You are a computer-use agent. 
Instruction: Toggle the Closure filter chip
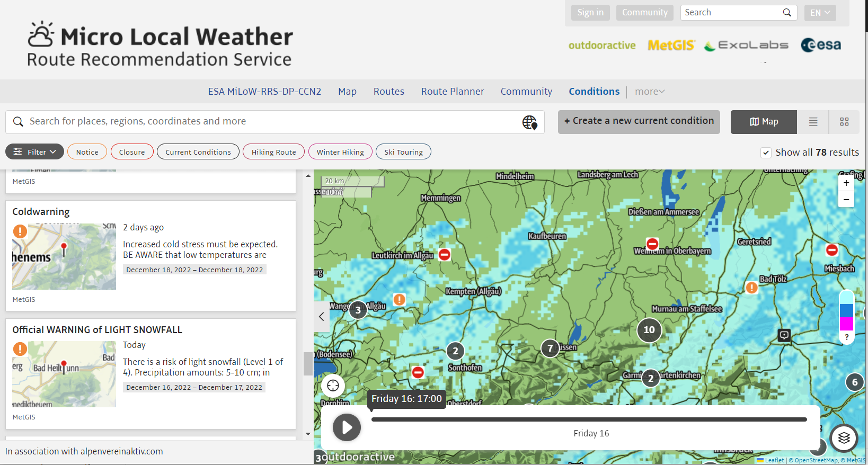pos(132,152)
